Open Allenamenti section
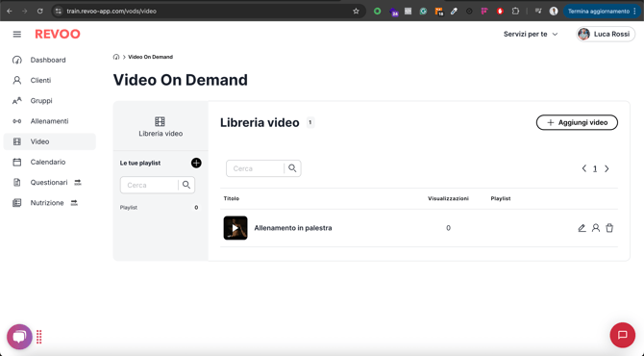 pyautogui.click(x=49, y=121)
